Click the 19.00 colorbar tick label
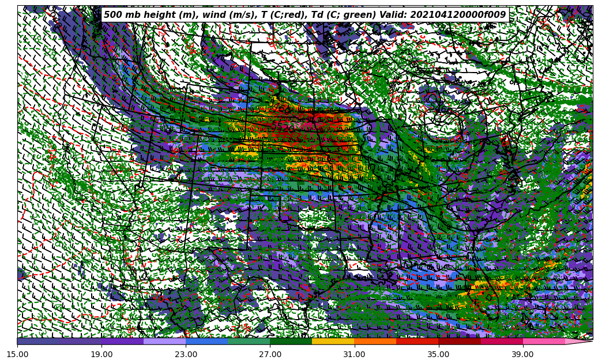598x364 pixels. [101, 354]
